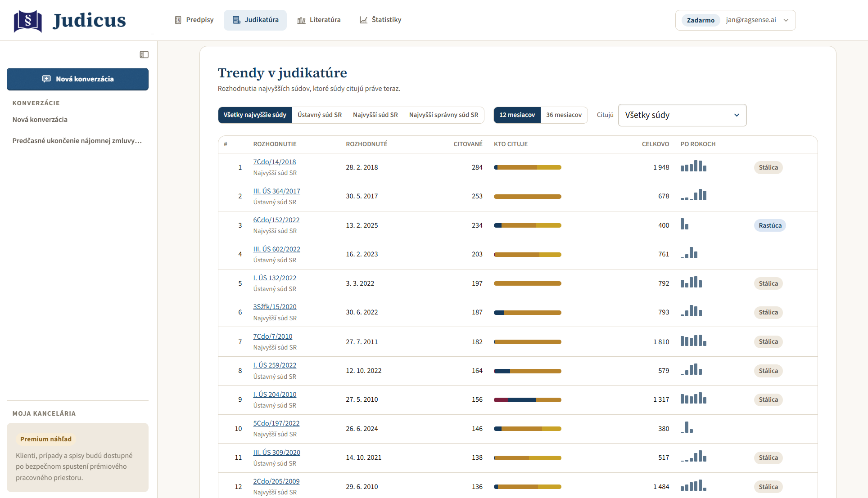Click the citing-courts bar for 7Cdo/14/2018
The image size is (868, 498).
point(528,167)
